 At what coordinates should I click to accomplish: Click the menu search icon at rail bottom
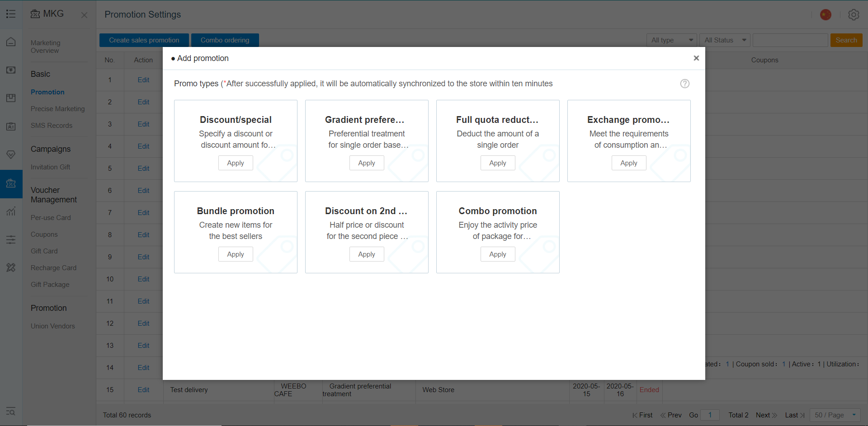[x=11, y=412]
